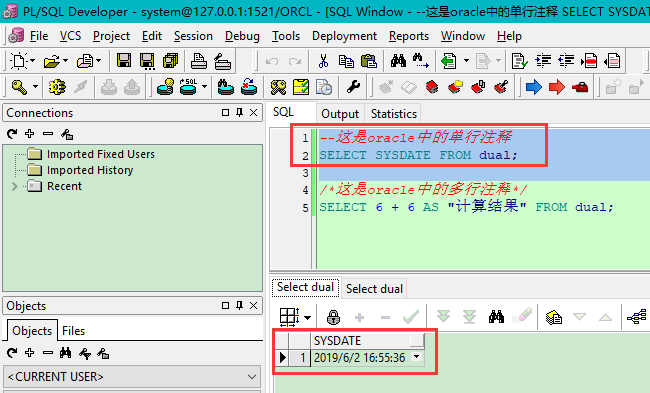Switch to the Statistics tab
This screenshot has width=650, height=393.
pos(393,114)
